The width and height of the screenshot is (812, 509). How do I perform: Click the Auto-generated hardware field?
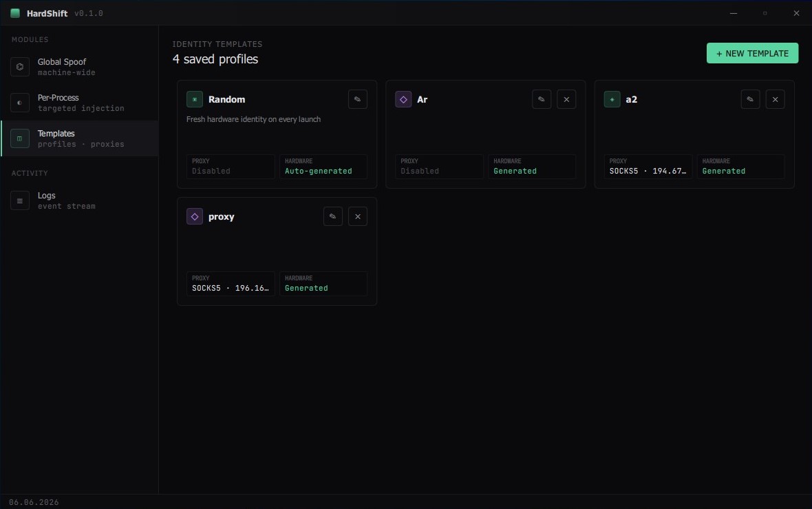coord(323,167)
